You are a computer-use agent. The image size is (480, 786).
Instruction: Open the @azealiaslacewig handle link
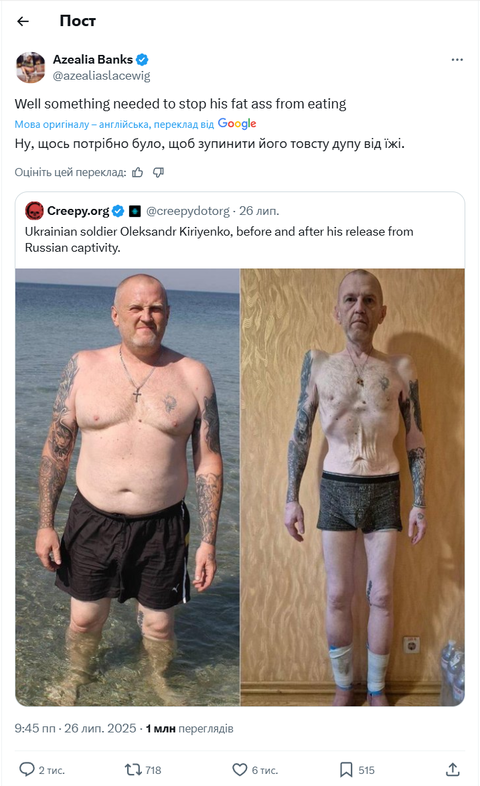(102, 76)
